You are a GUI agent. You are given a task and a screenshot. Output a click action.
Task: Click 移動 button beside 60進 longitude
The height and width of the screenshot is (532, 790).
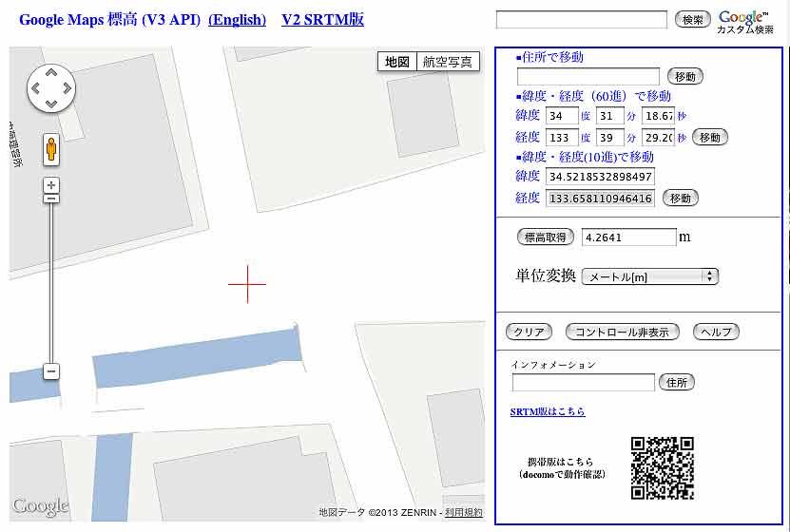[x=710, y=138]
